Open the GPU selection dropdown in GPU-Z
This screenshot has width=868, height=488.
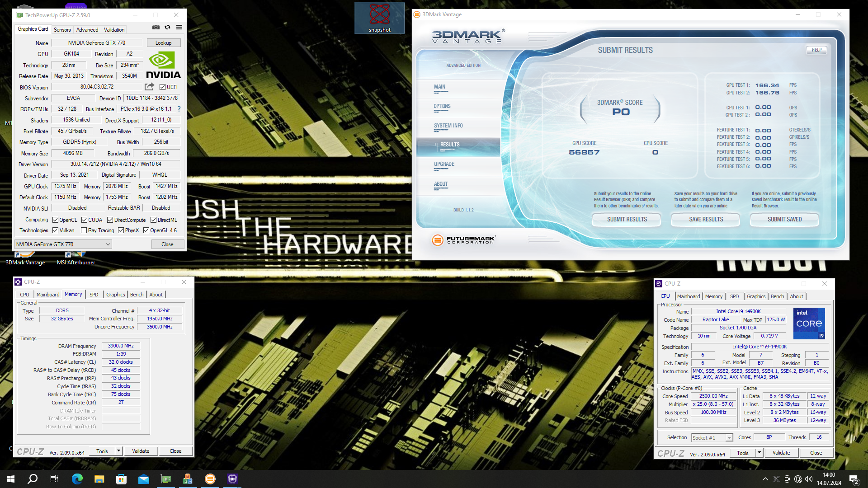[63, 244]
